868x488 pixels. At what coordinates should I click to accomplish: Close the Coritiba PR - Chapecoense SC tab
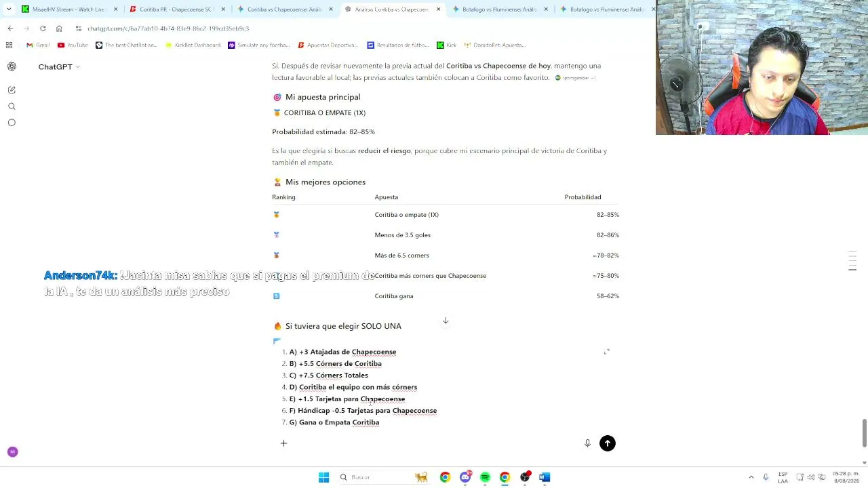(223, 9)
